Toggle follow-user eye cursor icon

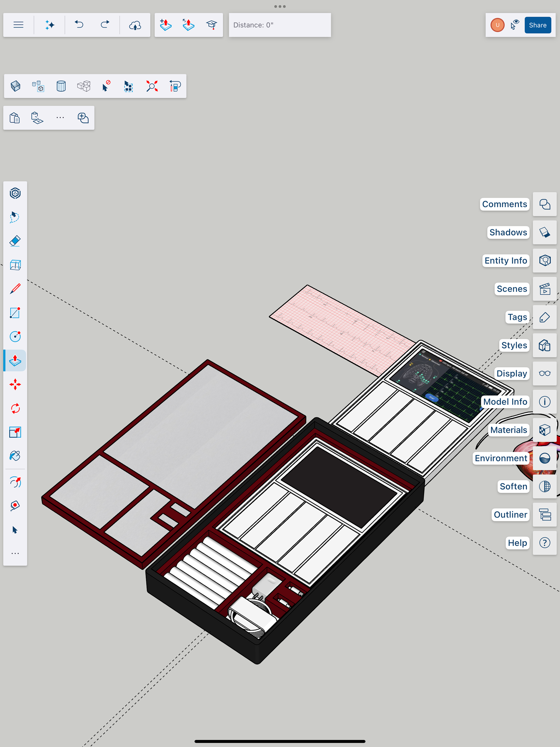(514, 25)
